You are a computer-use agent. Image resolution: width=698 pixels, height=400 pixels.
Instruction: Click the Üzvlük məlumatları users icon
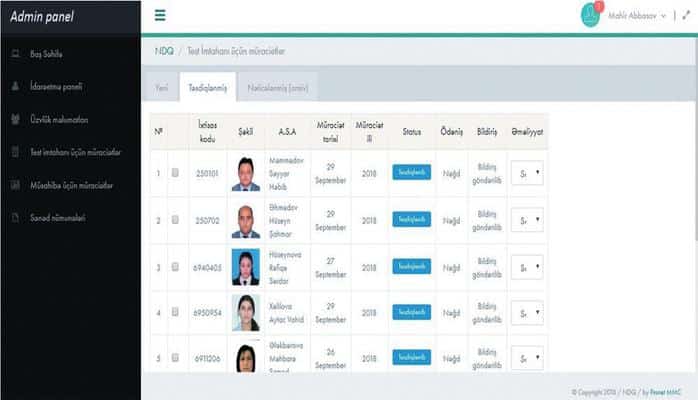point(15,119)
